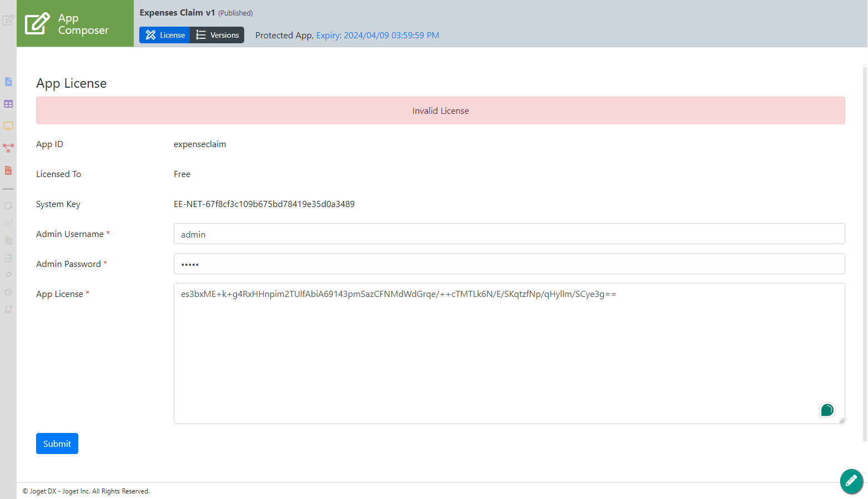Screen dimensions: 868x499
Task: Focus the Admin Username field
Action: [509, 234]
